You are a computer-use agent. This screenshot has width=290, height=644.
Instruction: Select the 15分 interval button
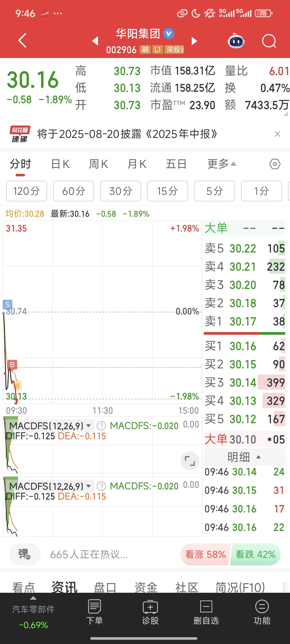click(x=168, y=191)
